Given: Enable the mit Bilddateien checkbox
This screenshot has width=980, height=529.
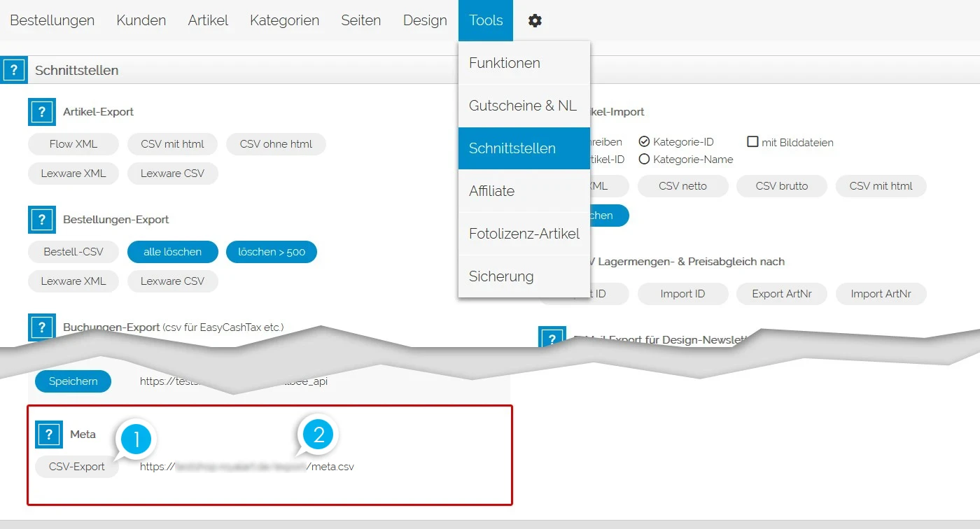Looking at the screenshot, I should tap(753, 142).
